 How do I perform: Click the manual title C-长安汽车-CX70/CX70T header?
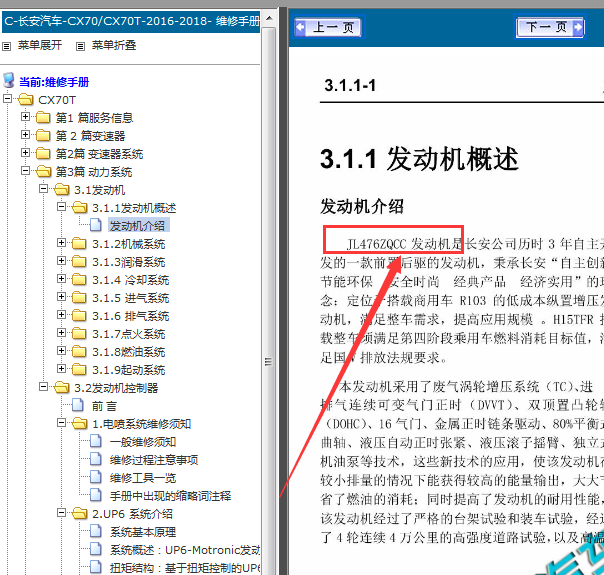(131, 21)
